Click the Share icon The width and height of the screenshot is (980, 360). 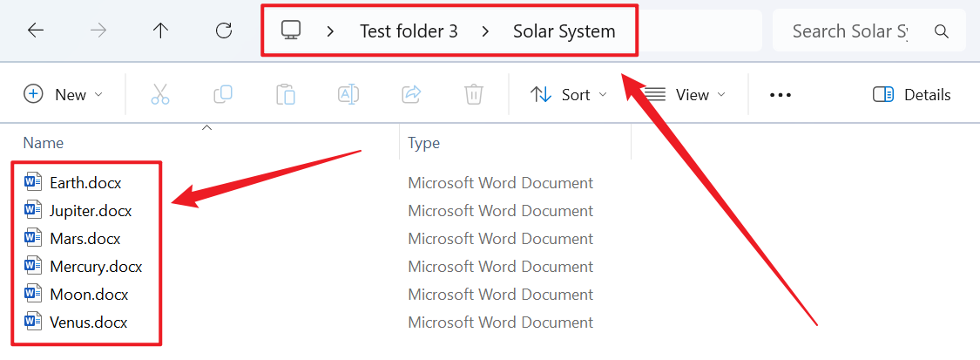[x=411, y=94]
